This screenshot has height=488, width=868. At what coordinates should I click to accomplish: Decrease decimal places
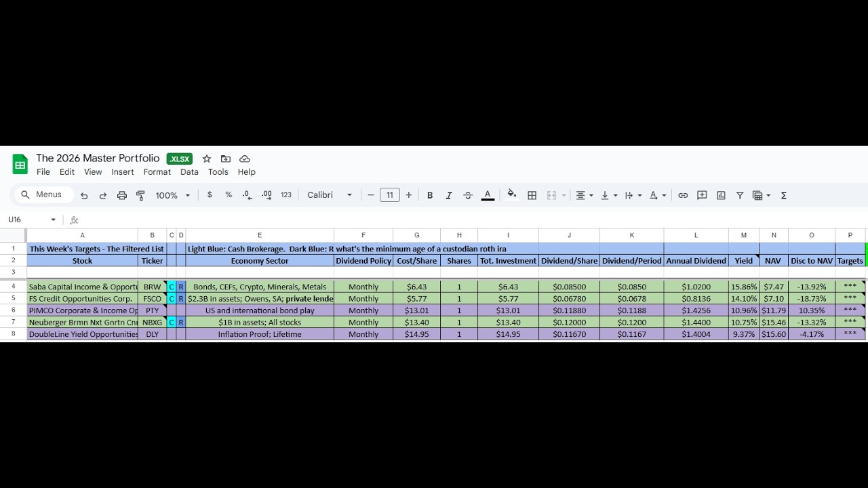[248, 195]
